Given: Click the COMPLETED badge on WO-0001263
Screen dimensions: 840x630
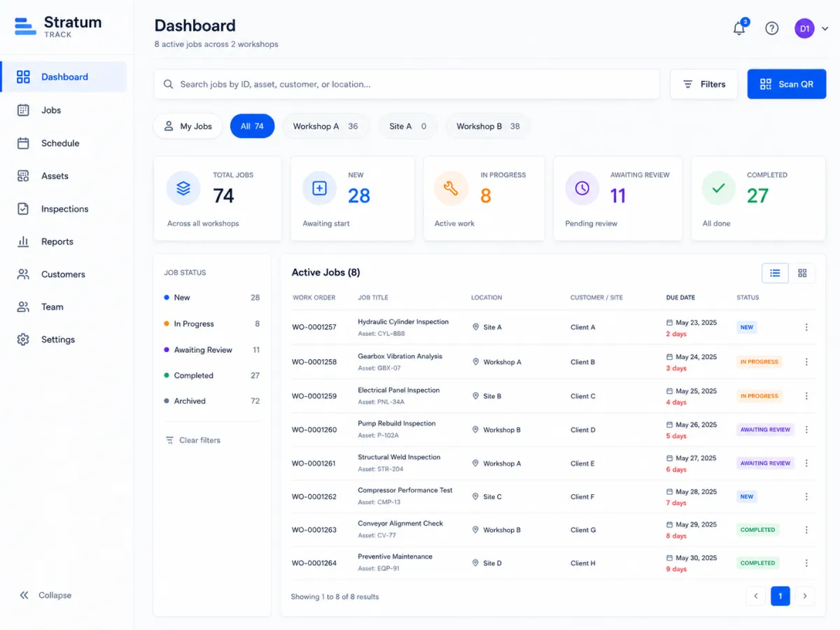Looking at the screenshot, I should (758, 530).
